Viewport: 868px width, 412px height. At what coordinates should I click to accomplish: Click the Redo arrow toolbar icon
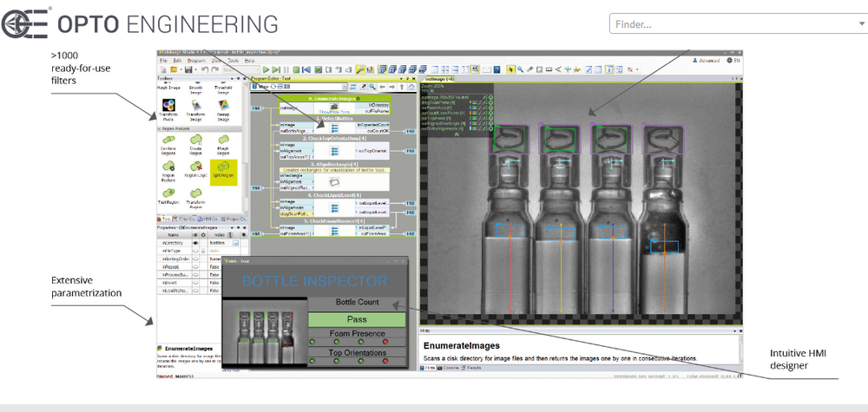pyautogui.click(x=214, y=69)
